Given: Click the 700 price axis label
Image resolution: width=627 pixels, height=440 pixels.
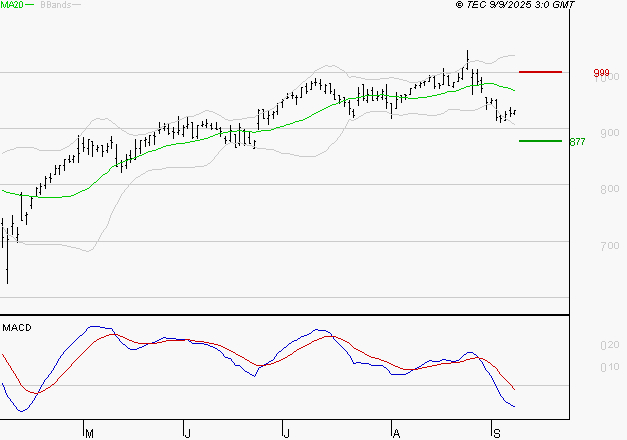Looking at the screenshot, I should click(610, 246).
